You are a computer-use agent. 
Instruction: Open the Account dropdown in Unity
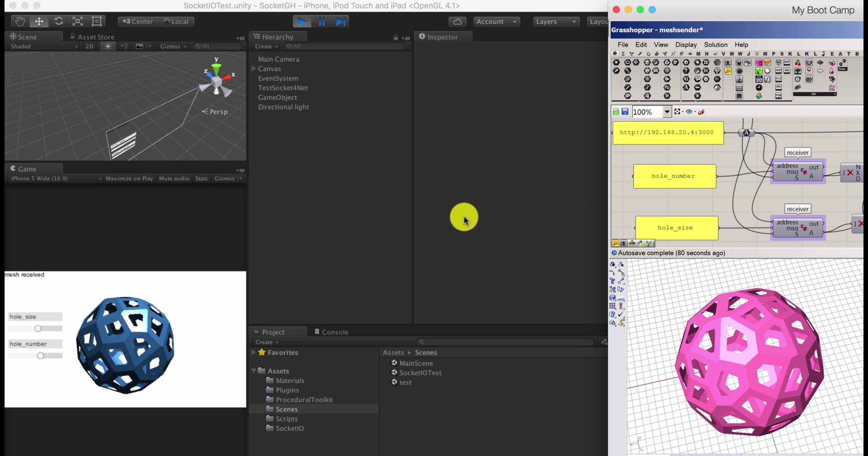(497, 22)
